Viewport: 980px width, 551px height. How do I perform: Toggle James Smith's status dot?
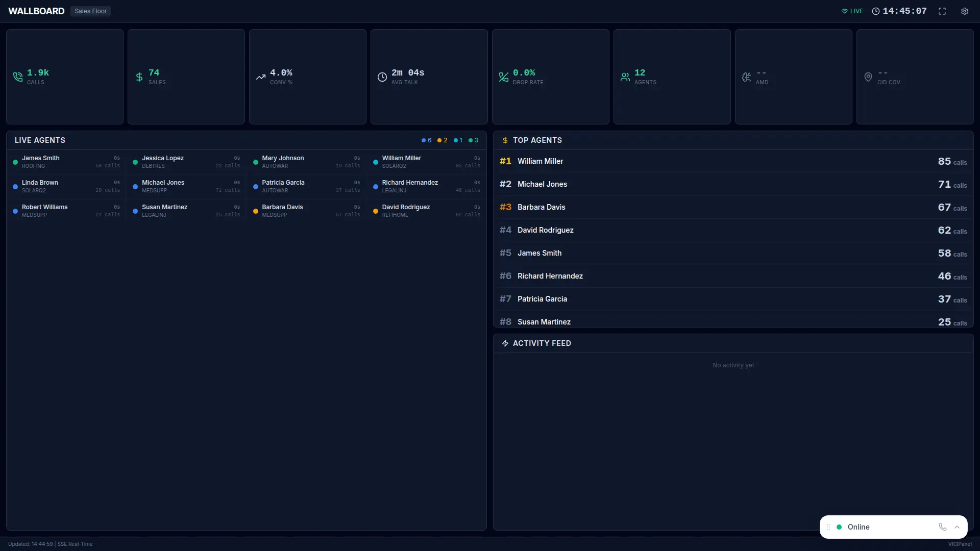(15, 162)
